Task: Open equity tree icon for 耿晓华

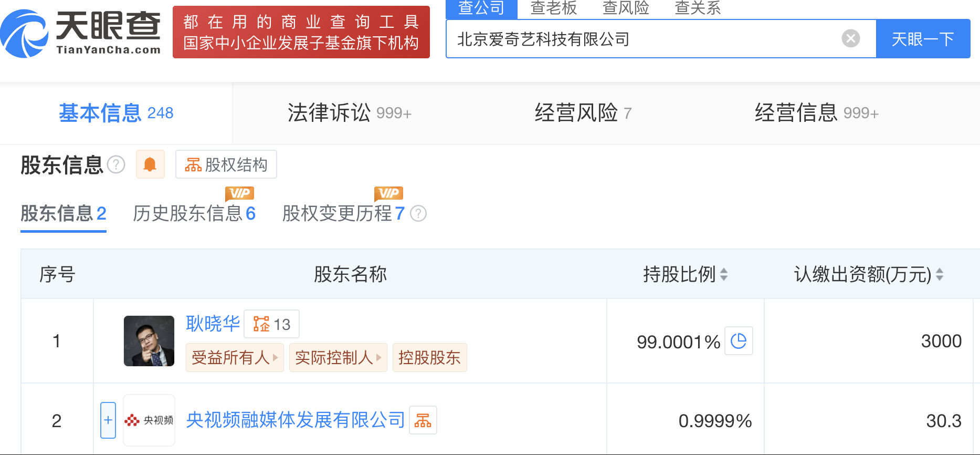Action: click(x=271, y=324)
